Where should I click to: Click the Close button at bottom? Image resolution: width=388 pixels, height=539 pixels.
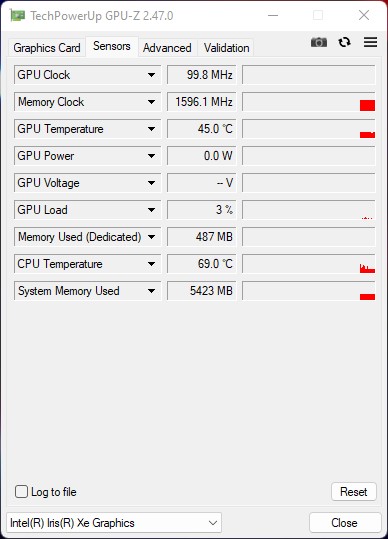[x=344, y=523]
